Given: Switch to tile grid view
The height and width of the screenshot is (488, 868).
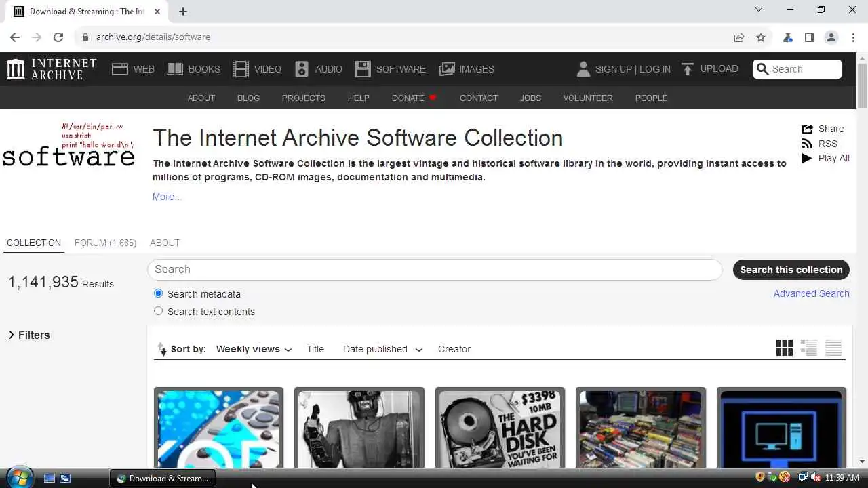Looking at the screenshot, I should pyautogui.click(x=785, y=348).
